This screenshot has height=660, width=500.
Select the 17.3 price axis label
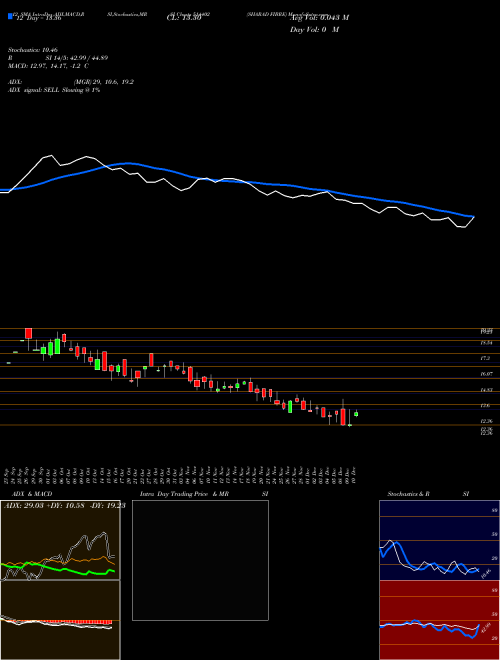click(485, 358)
